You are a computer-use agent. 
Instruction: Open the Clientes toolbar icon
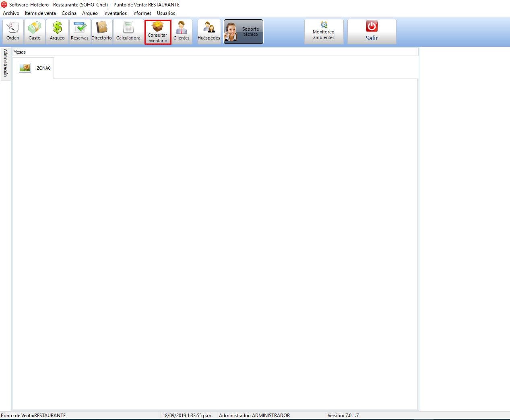click(x=182, y=31)
